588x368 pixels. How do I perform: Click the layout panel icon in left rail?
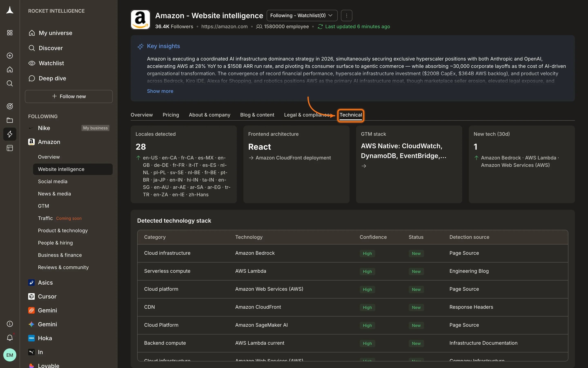tap(10, 148)
